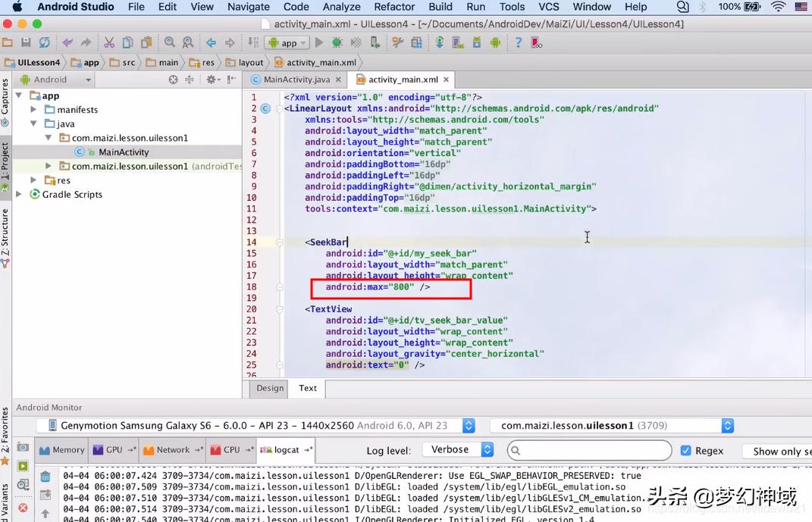Image resolution: width=812 pixels, height=522 pixels.
Task: Expand the manifests folder in project tree
Action: (33, 110)
